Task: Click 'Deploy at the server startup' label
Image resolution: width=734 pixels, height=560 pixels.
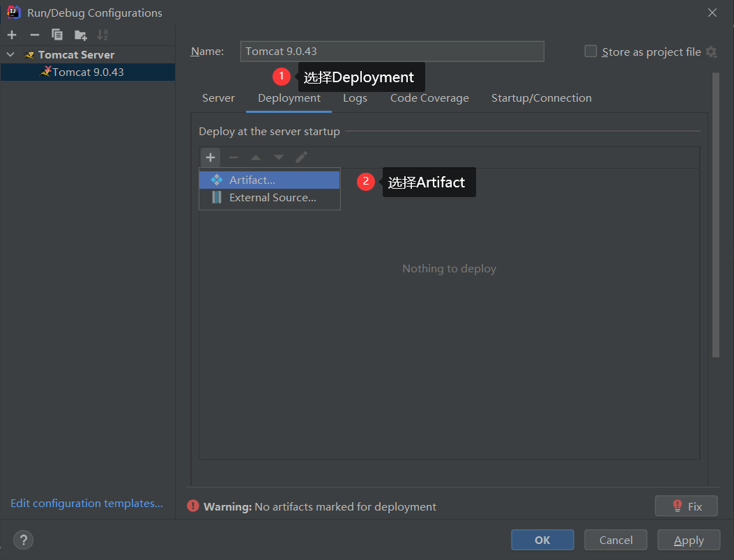Action: coord(269,132)
